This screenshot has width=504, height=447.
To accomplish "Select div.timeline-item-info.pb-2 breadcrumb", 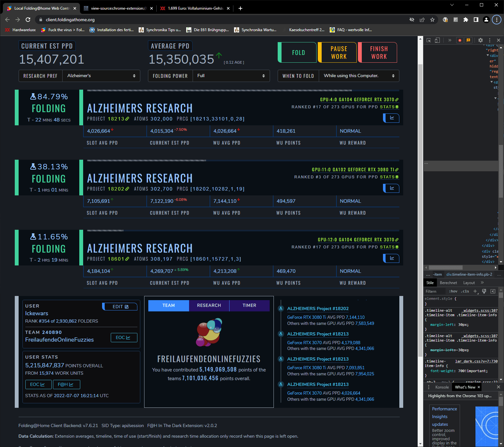I will click(469, 274).
